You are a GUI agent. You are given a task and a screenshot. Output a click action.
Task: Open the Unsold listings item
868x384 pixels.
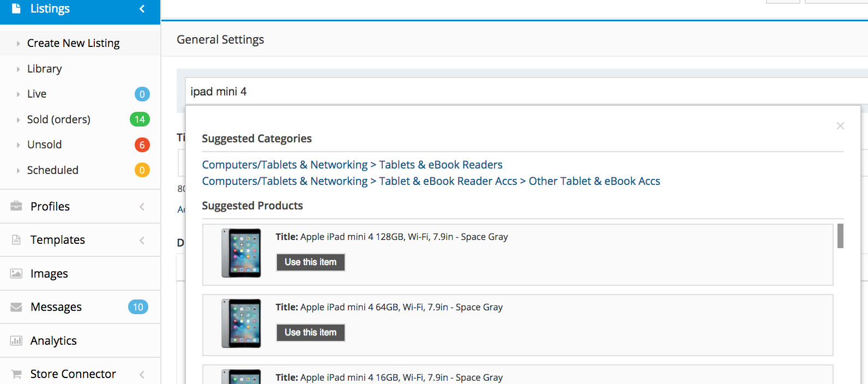[x=44, y=145]
